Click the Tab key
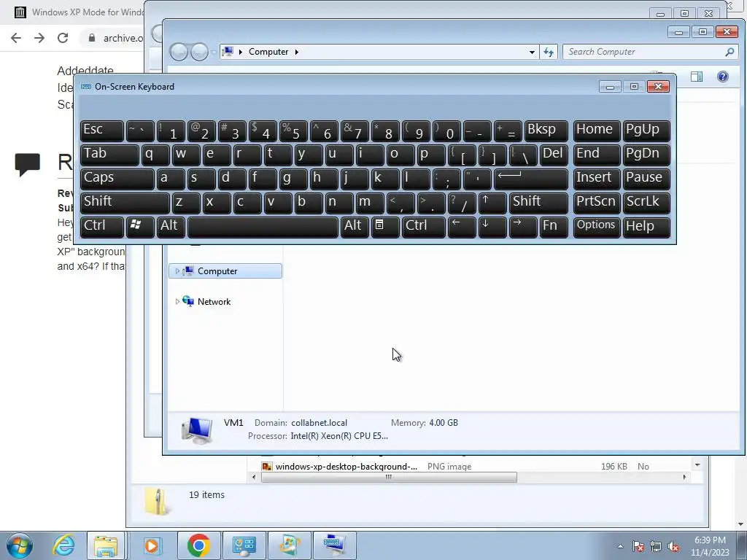 tap(109, 155)
